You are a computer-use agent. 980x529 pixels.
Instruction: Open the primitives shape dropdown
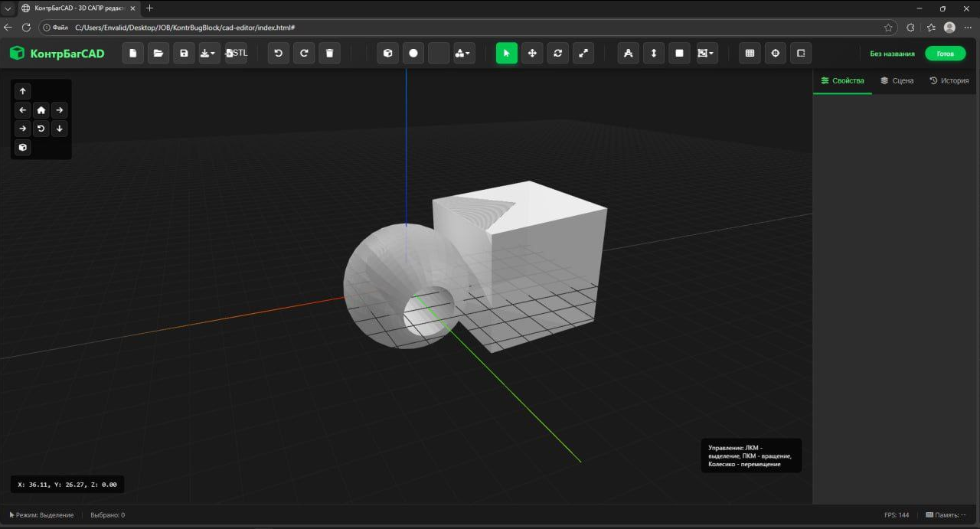point(463,53)
